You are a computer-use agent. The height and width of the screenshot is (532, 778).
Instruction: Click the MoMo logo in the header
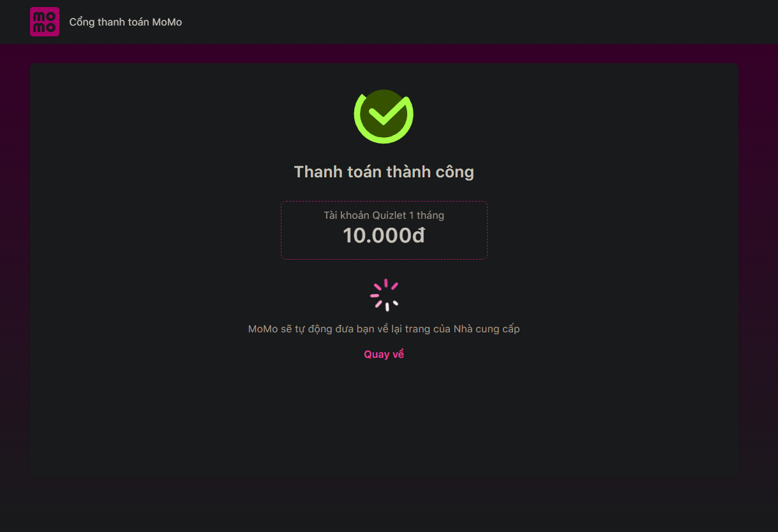point(45,22)
